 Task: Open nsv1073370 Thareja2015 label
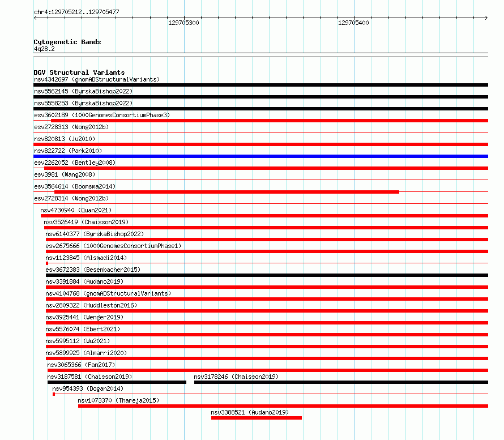pyautogui.click(x=118, y=400)
